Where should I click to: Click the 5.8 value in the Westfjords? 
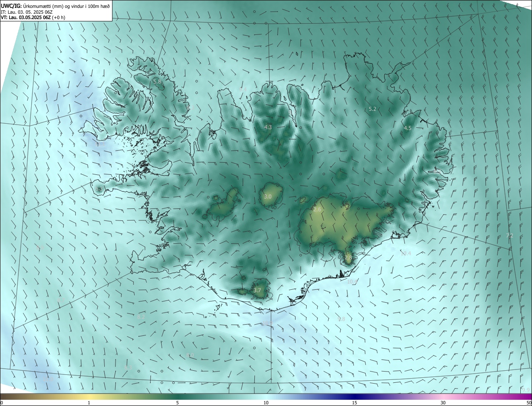click(157, 82)
